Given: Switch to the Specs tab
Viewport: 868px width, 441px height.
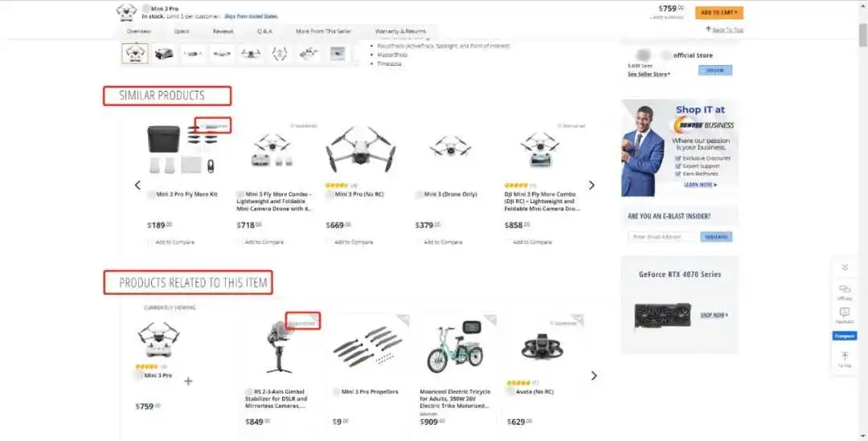Looking at the screenshot, I should (x=182, y=31).
